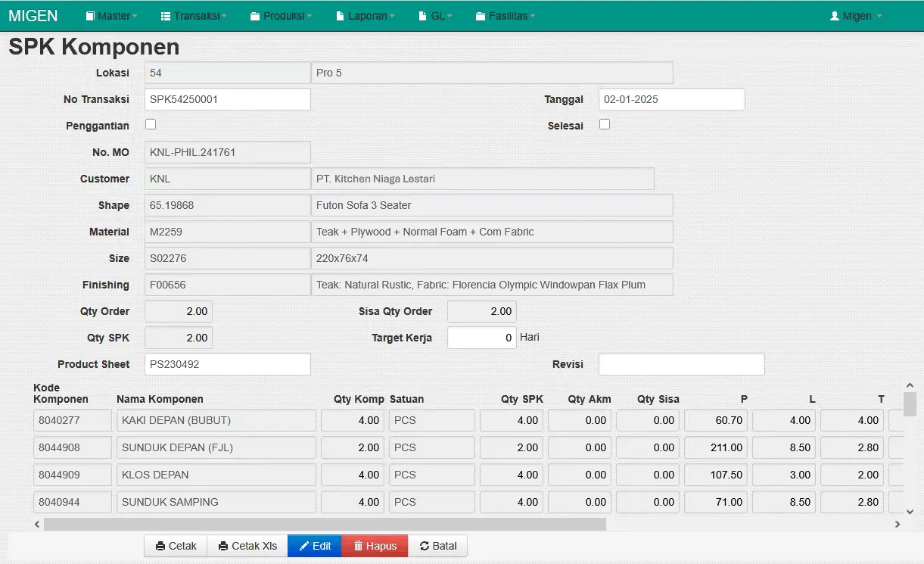Click component code 8044908
Screen dimensions: 924x564
click(73, 448)
